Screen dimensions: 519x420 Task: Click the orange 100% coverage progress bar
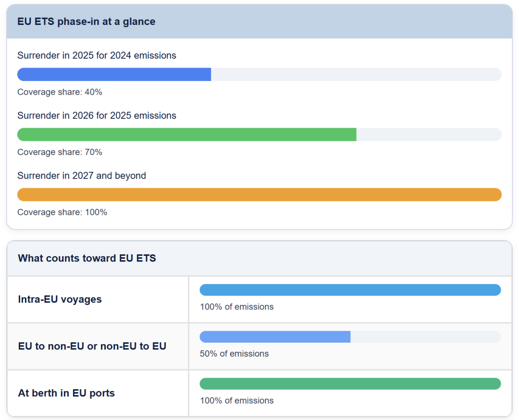[259, 194]
